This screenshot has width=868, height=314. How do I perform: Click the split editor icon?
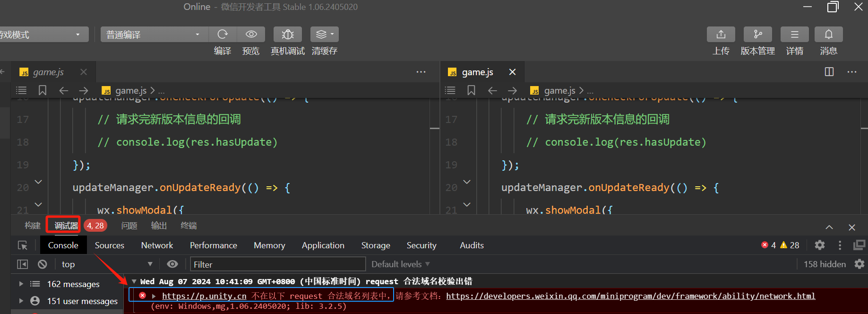(x=829, y=72)
